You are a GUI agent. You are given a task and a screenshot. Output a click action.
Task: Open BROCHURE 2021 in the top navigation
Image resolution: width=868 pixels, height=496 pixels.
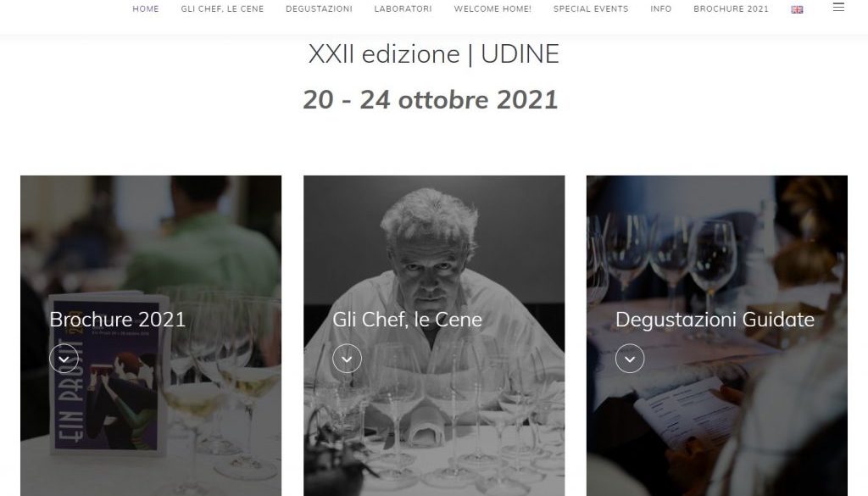(x=732, y=8)
